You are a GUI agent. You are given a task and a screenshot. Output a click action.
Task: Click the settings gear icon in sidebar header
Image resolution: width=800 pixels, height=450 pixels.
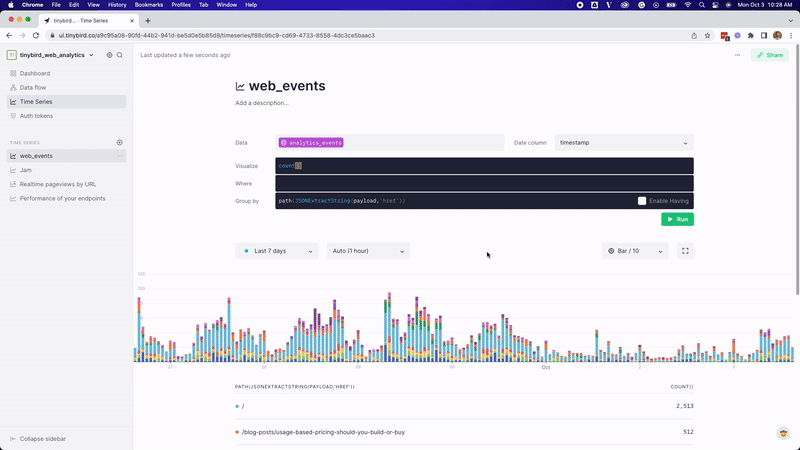point(110,55)
